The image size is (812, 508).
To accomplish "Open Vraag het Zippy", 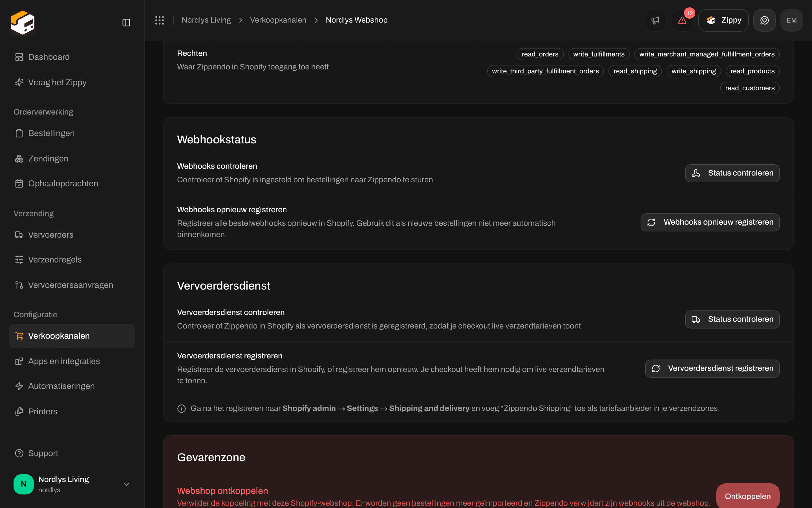I will [x=72, y=82].
